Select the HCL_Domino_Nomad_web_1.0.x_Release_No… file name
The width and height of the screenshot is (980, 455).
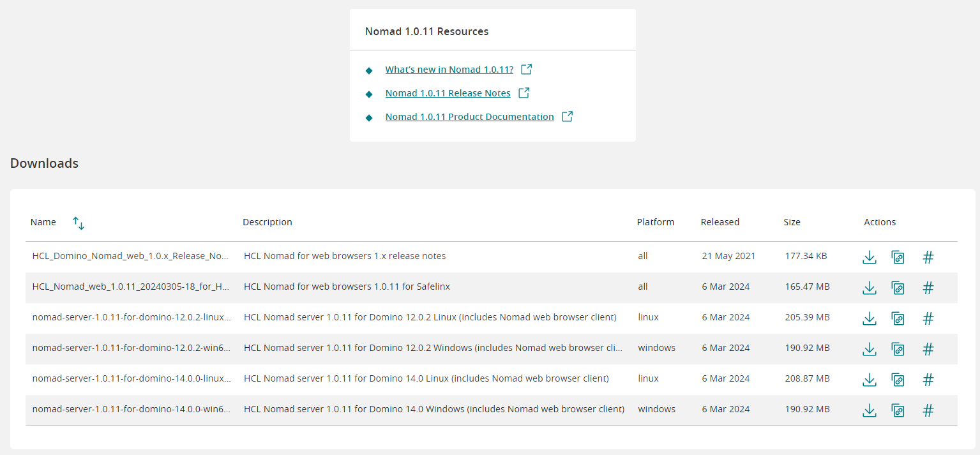[130, 256]
